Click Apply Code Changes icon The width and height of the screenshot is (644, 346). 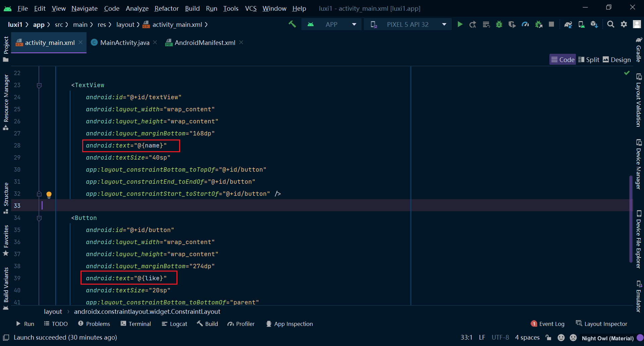click(486, 24)
